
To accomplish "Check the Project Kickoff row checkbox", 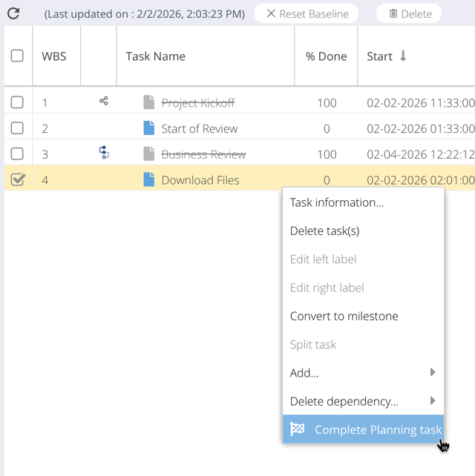I will pos(17,102).
